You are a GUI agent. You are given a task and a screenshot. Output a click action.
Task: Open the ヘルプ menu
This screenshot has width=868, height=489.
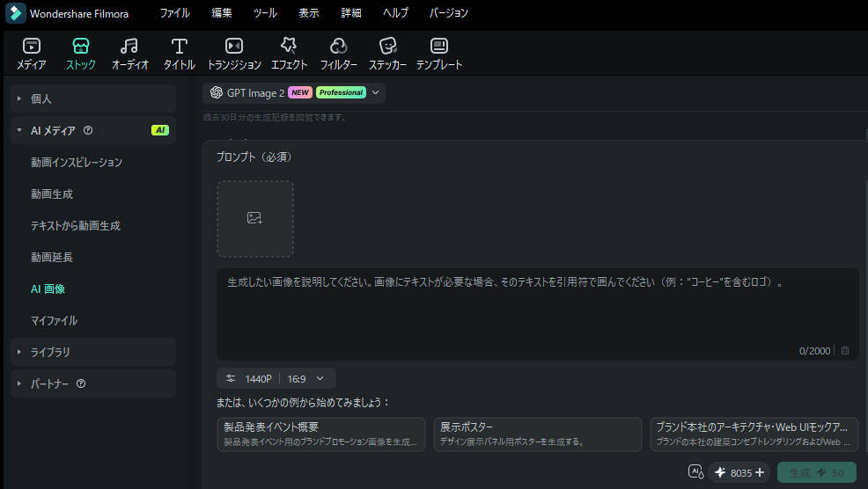point(395,12)
